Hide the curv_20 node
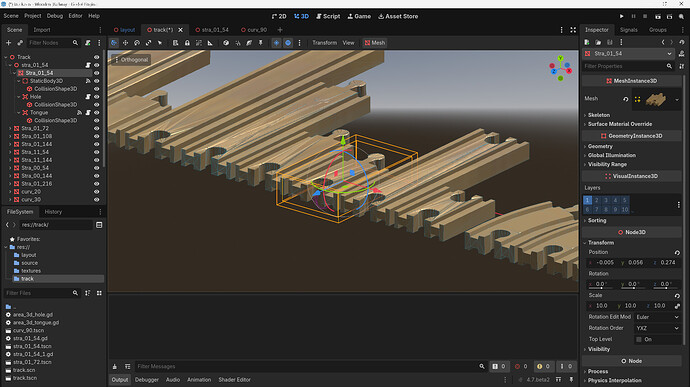Screen dimensions: 690x387 pyautogui.click(x=96, y=192)
